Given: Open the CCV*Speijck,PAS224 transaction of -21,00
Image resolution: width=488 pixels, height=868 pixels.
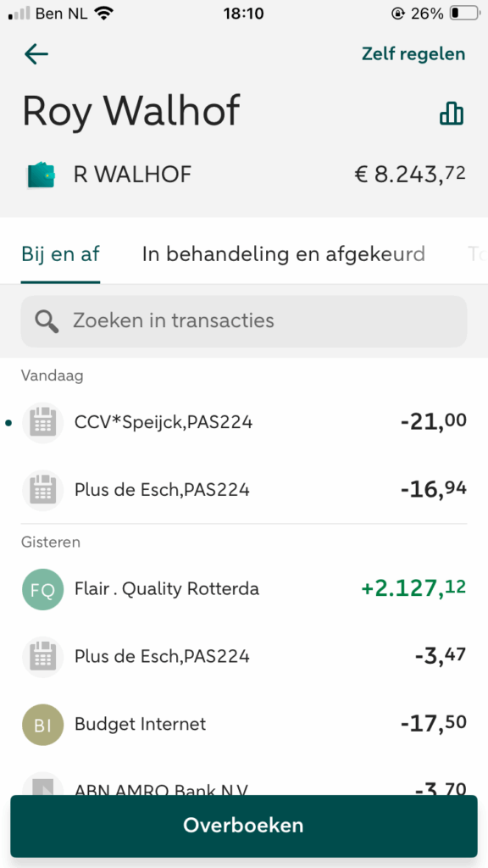Looking at the screenshot, I should 244,423.
